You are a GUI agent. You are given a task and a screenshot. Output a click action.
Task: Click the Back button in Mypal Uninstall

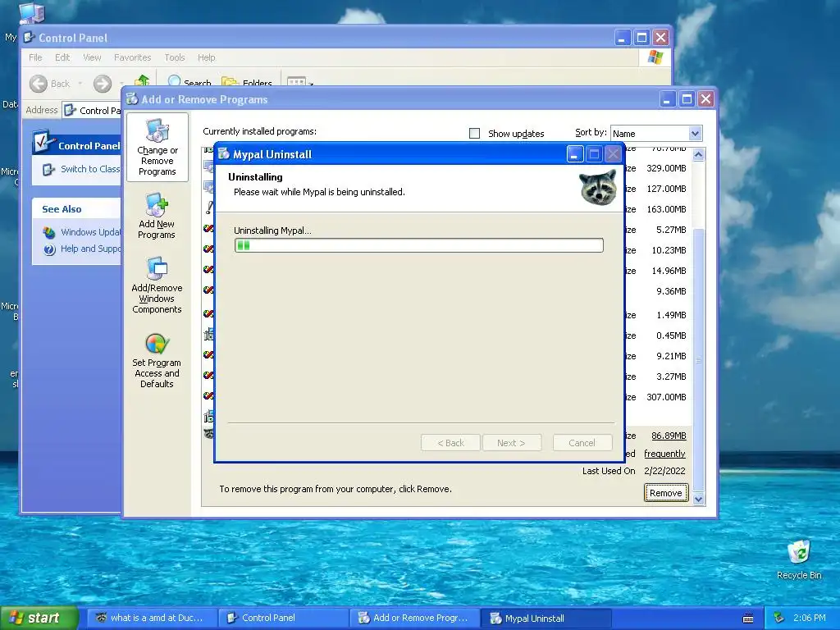450,443
